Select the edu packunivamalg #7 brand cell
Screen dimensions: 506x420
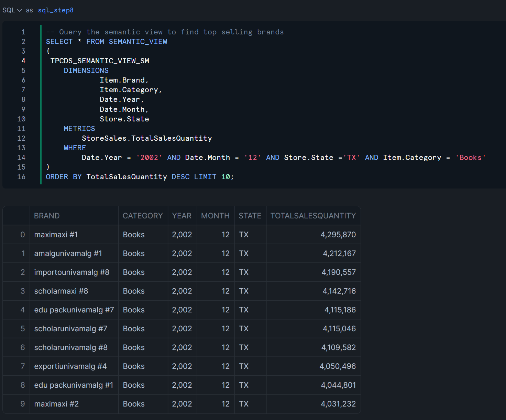point(74,310)
